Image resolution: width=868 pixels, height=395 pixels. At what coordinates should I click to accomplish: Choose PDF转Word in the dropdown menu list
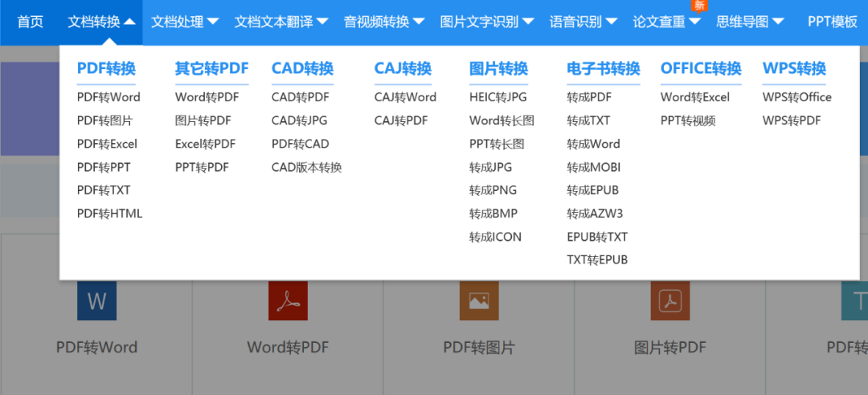click(x=108, y=97)
